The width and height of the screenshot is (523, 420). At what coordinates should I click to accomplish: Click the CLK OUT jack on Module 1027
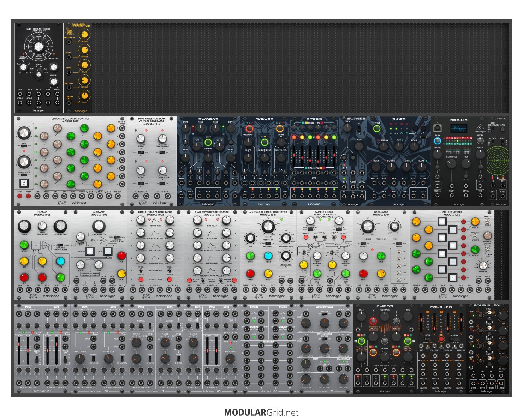coord(118,196)
